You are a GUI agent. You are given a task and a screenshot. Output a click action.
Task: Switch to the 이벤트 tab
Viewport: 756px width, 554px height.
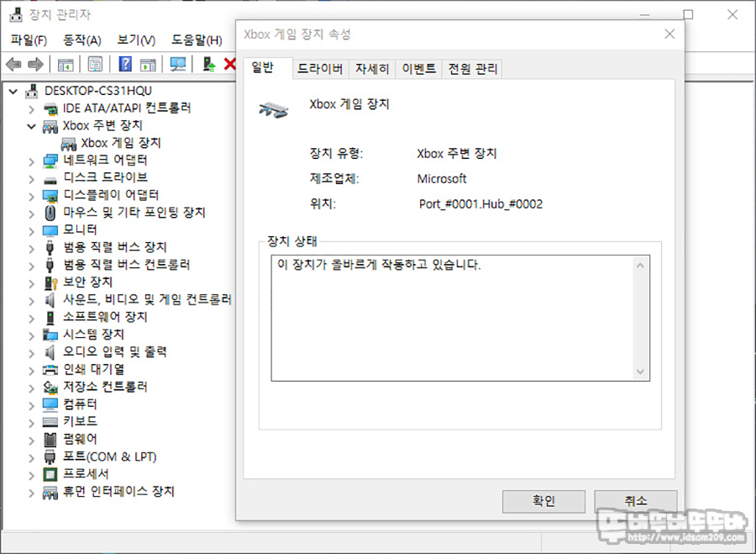click(x=418, y=69)
